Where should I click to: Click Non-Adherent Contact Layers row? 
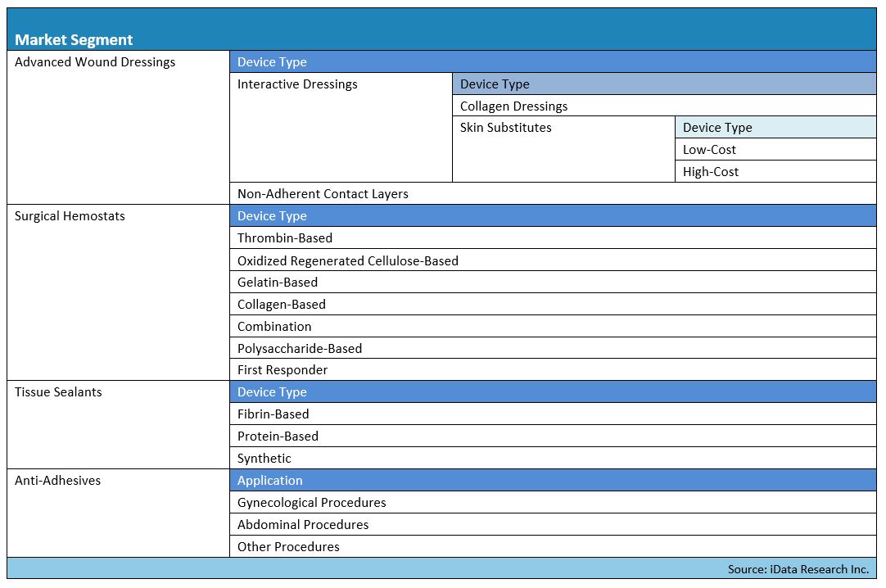[554, 194]
